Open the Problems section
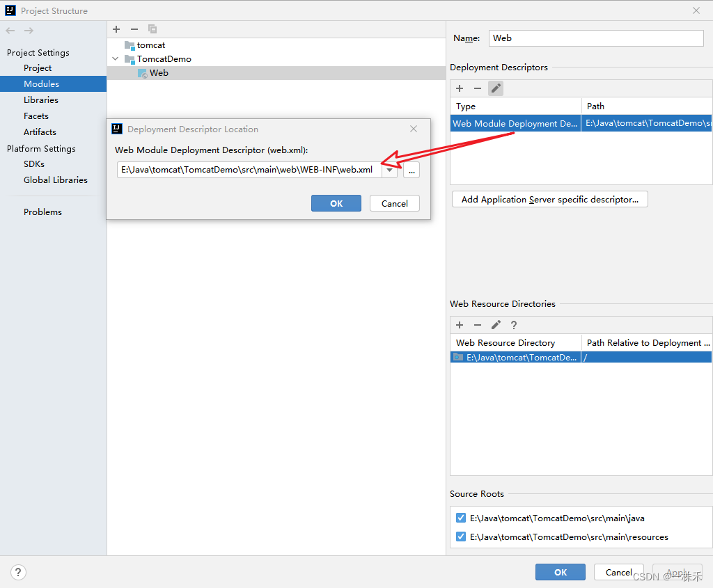The image size is (713, 588). (42, 212)
